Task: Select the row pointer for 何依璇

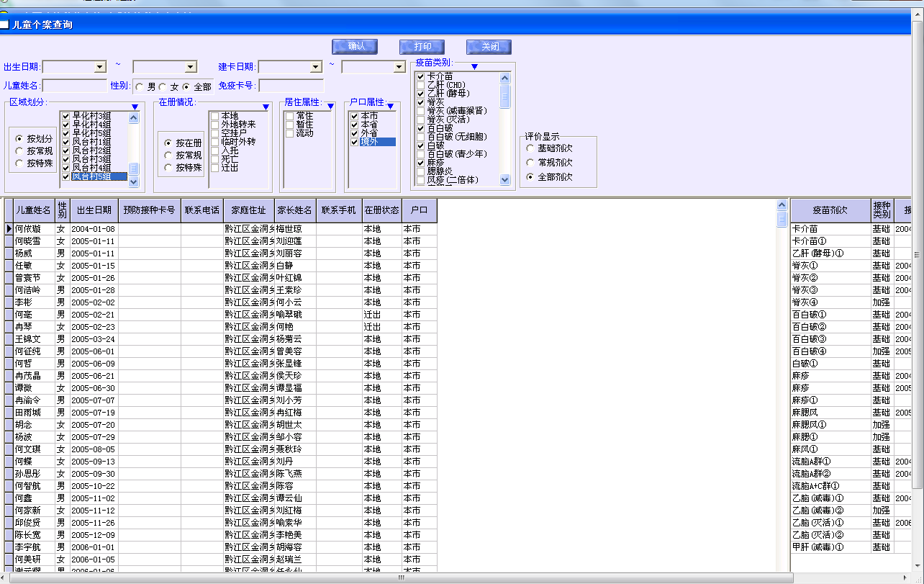Action: pyautogui.click(x=9, y=229)
